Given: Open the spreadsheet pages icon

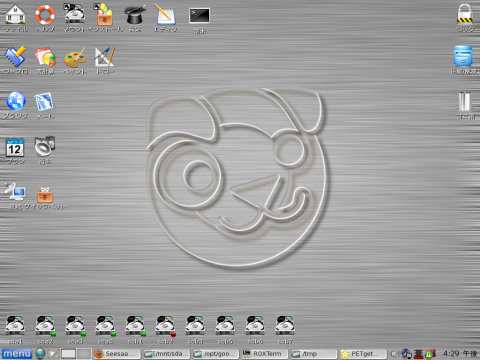Looking at the screenshot, I should click(x=45, y=57).
